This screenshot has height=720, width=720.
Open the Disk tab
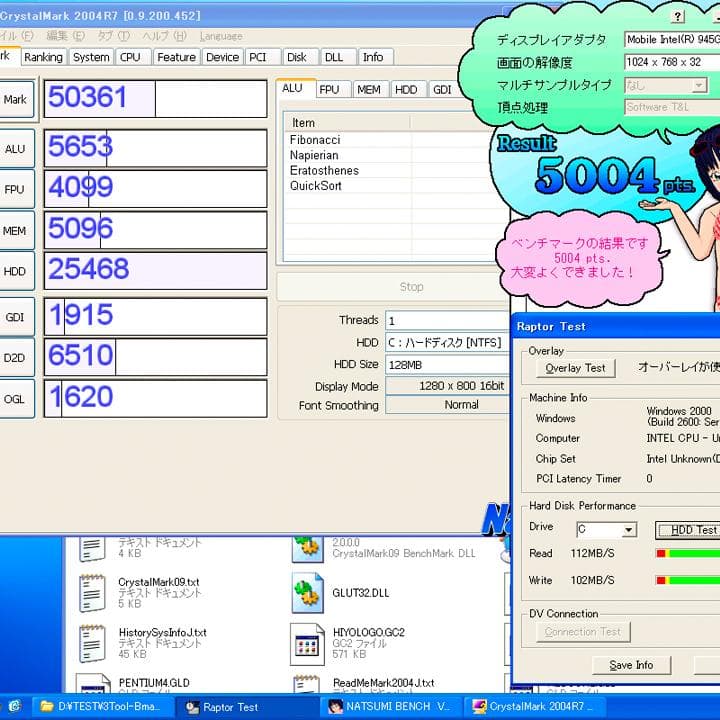(x=301, y=57)
